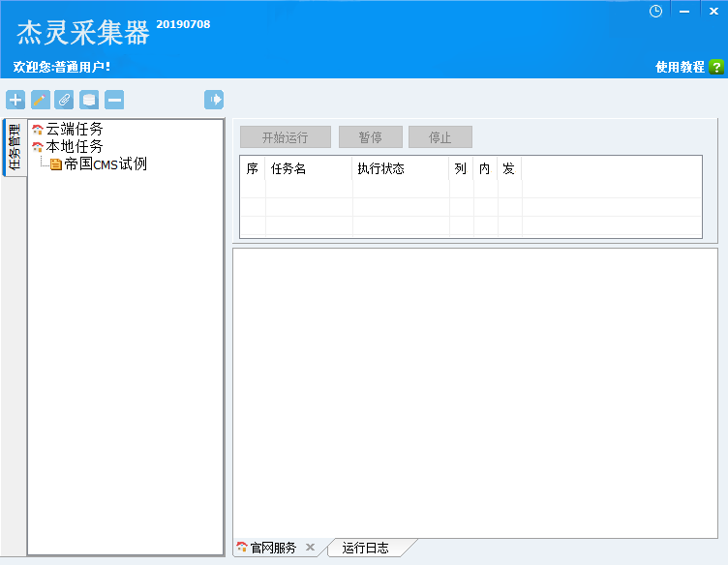Select the 帝国CMS试例 task
This screenshot has width=728, height=565.
(106, 164)
